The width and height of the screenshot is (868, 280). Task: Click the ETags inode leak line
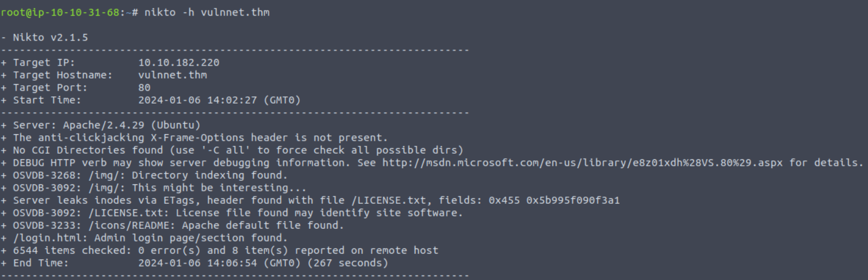coord(310,200)
